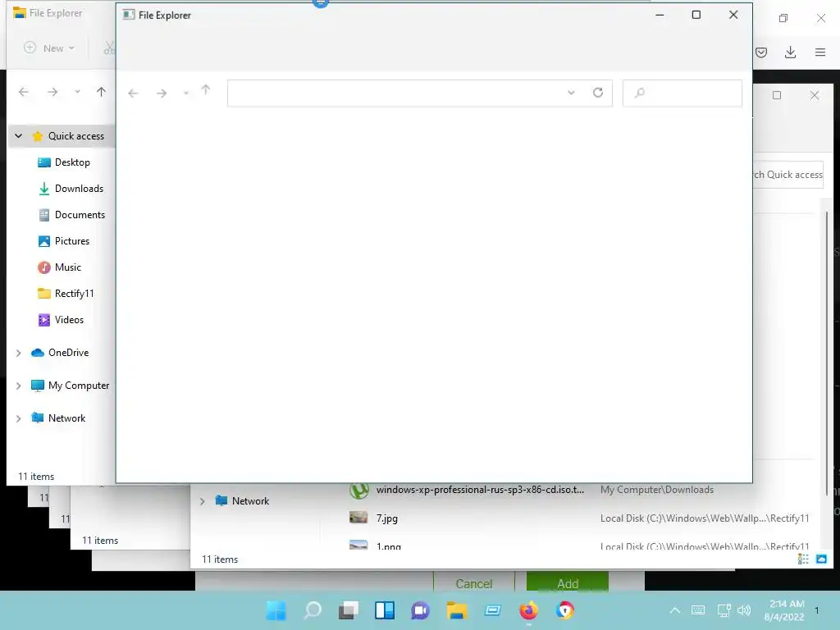This screenshot has width=840, height=630.
Task: Open Documents in the sidebar
Action: tap(80, 215)
